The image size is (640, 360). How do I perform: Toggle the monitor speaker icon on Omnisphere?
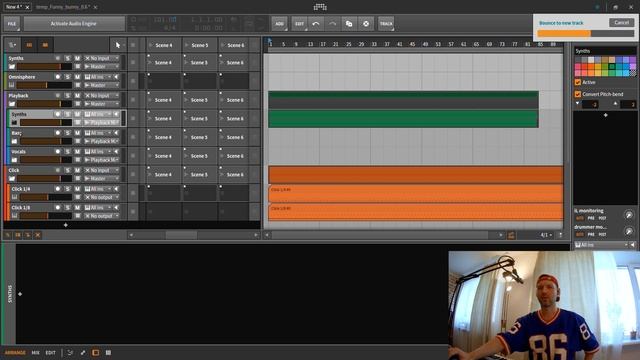pyautogui.click(x=116, y=77)
